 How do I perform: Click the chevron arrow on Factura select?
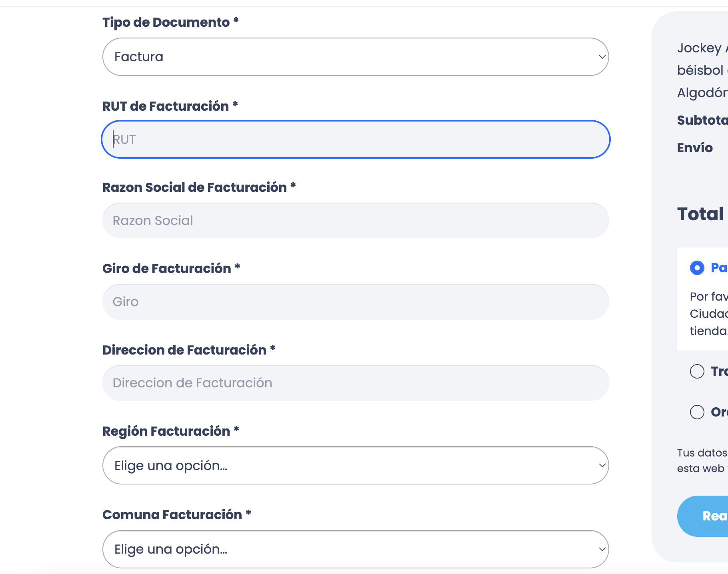point(602,57)
